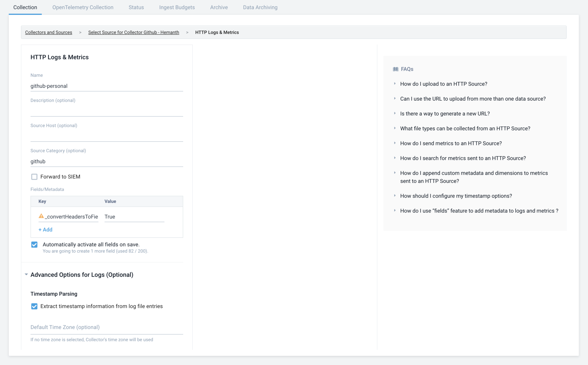Viewport: 588px width, 365px height.
Task: Enable the Forward to SIEM checkbox
Action: pos(34,177)
